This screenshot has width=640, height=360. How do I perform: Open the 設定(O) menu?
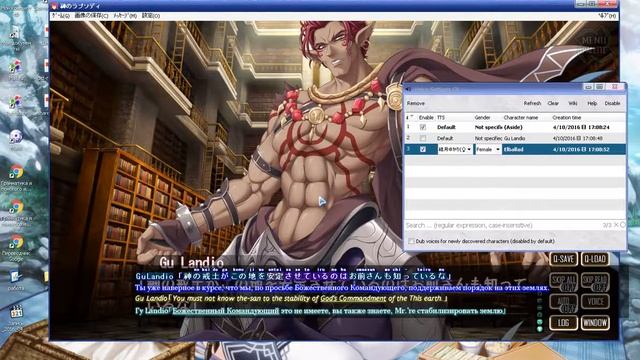pyautogui.click(x=151, y=16)
